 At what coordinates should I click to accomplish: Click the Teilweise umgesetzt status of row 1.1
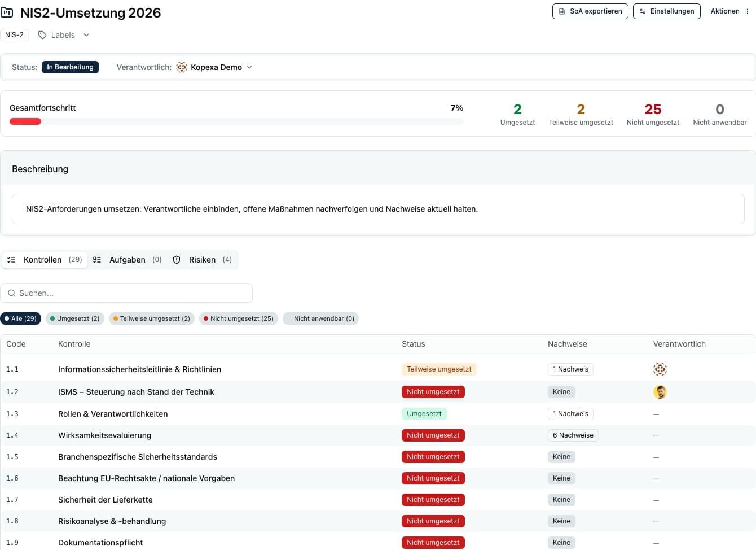(439, 369)
